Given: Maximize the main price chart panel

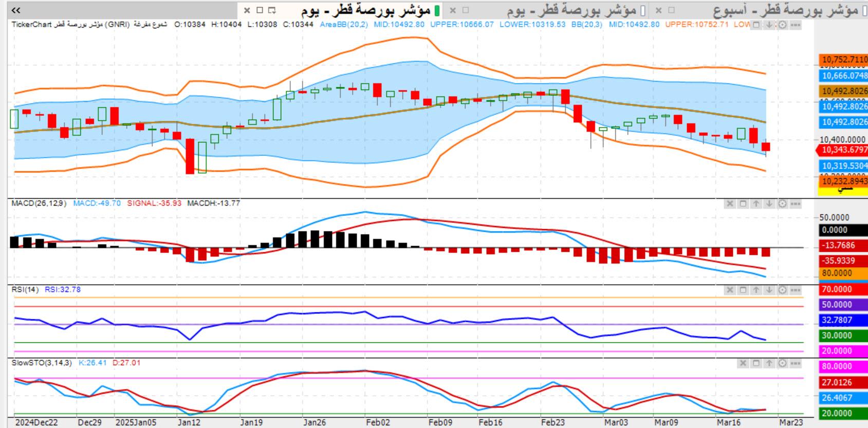Looking at the screenshot, I should tap(756, 25).
